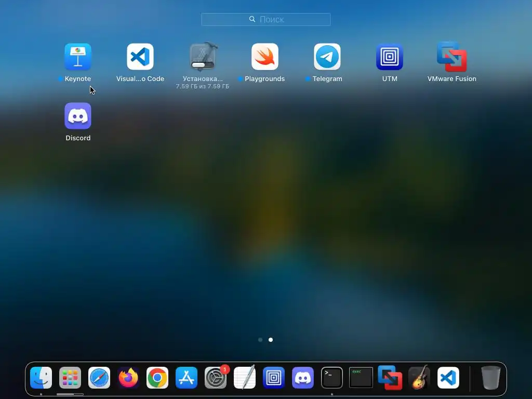Open TextEdit from the Dock

coord(245,378)
